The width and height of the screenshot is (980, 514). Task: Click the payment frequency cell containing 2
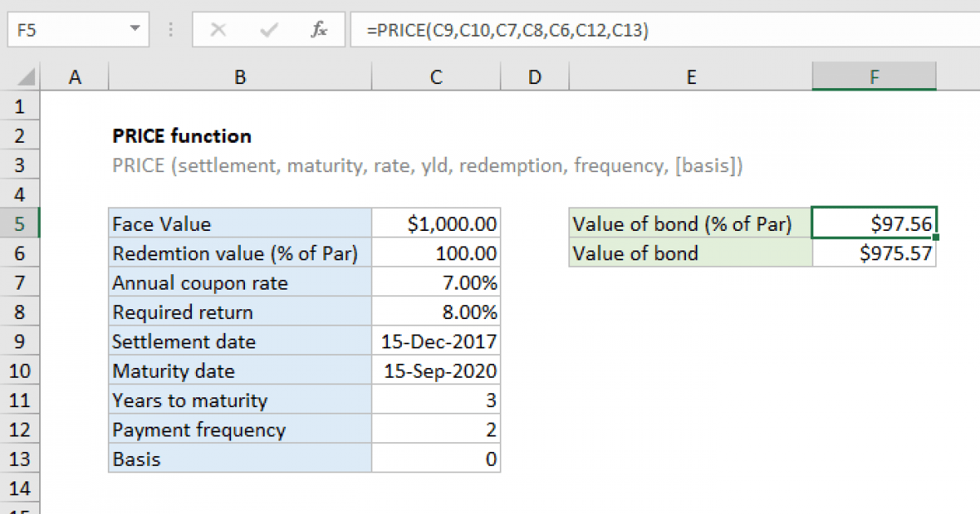435,429
